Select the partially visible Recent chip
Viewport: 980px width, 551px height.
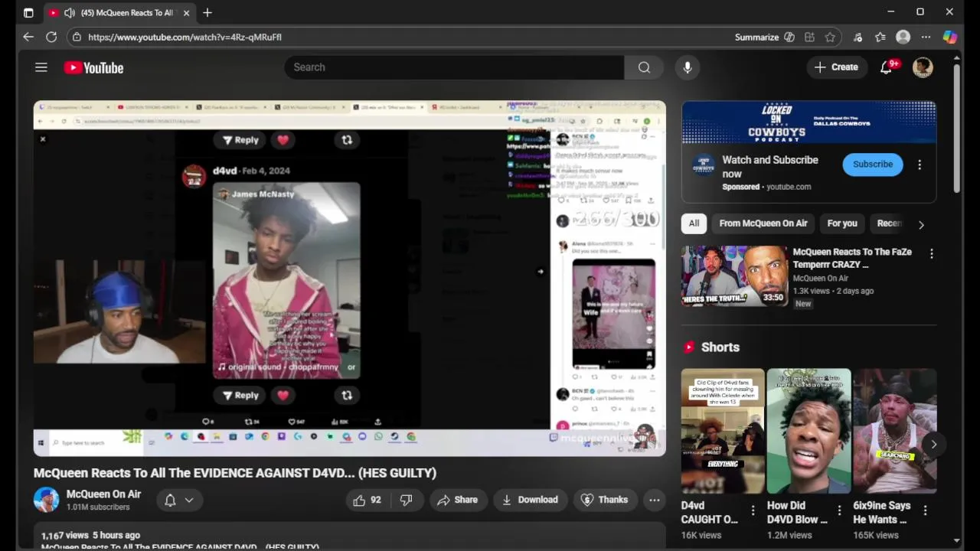[888, 223]
